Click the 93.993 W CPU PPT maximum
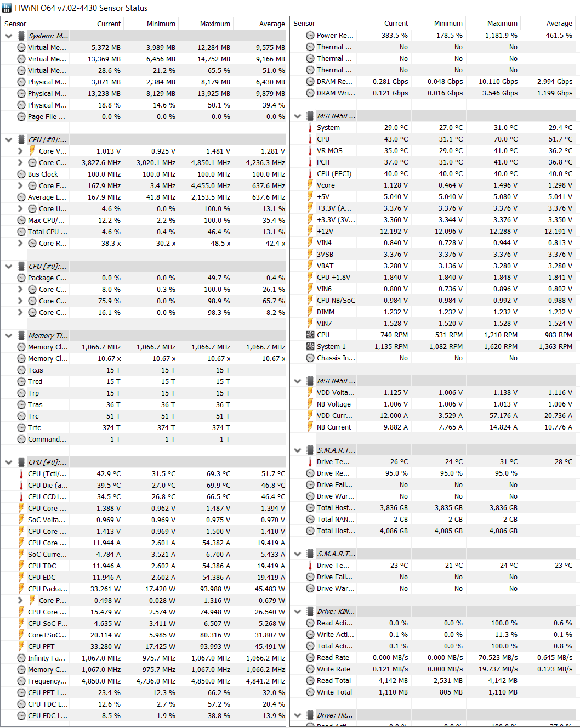This screenshot has height=728, width=580. [215, 646]
